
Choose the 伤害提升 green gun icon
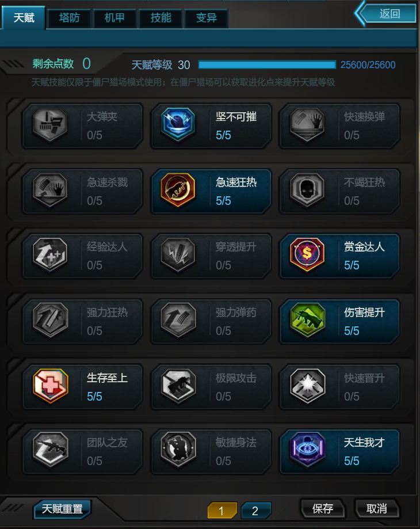click(x=307, y=320)
